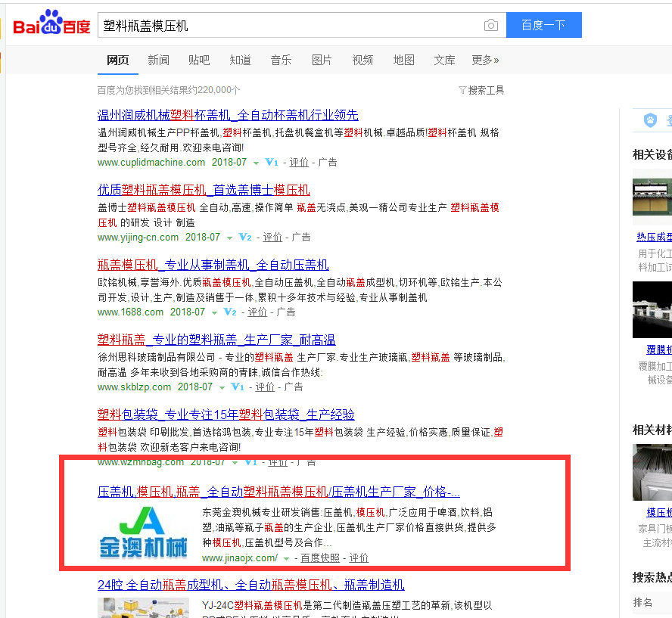The image size is (672, 618).
Task: Click V2 badge under 1688.com result
Action: (x=230, y=312)
